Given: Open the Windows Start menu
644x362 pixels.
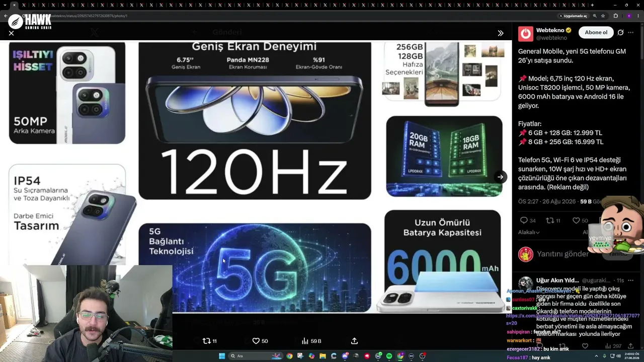Looking at the screenshot, I should pyautogui.click(x=222, y=356).
